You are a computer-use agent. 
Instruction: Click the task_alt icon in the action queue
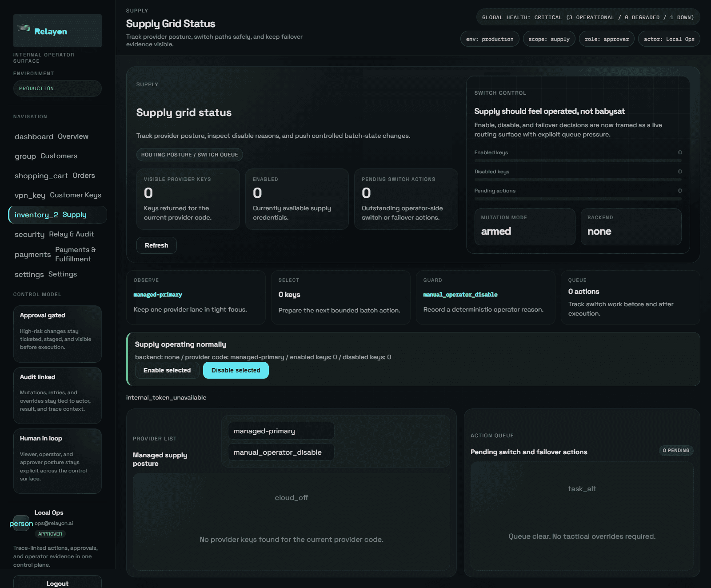click(x=582, y=488)
